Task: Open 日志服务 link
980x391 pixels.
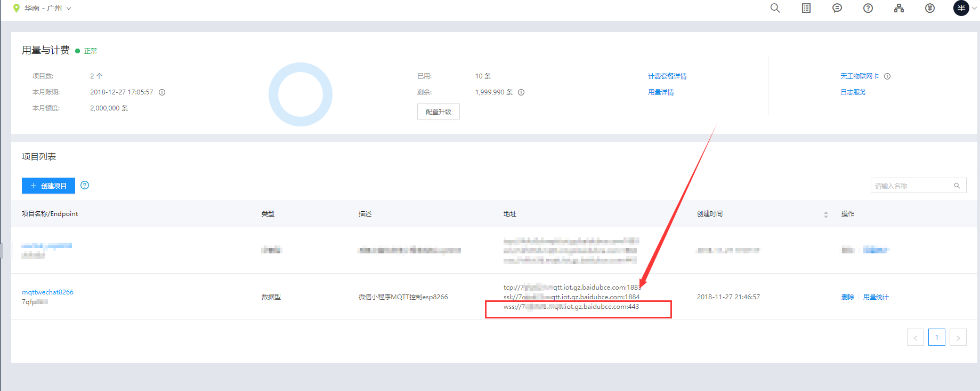Action: [853, 92]
